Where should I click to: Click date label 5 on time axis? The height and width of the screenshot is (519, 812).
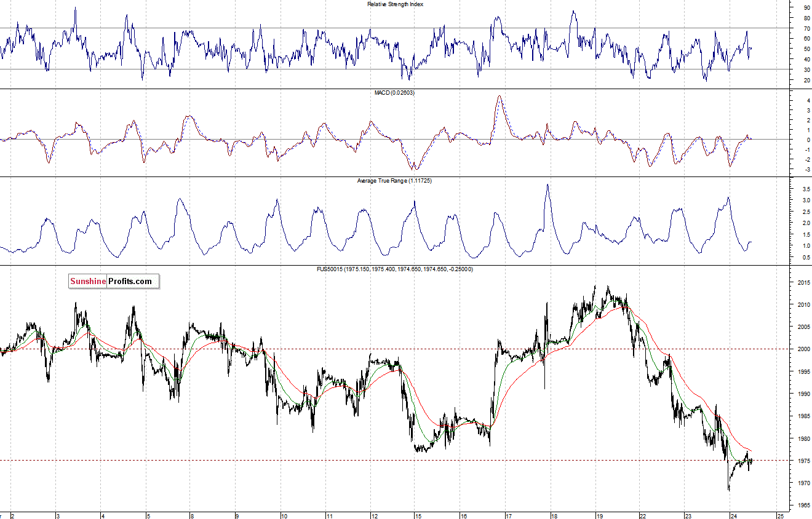tap(147, 516)
